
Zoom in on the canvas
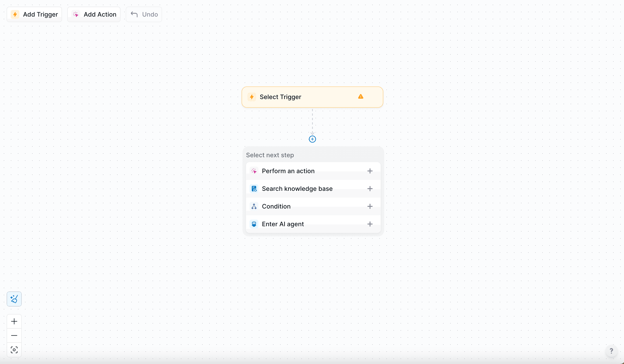click(x=14, y=321)
